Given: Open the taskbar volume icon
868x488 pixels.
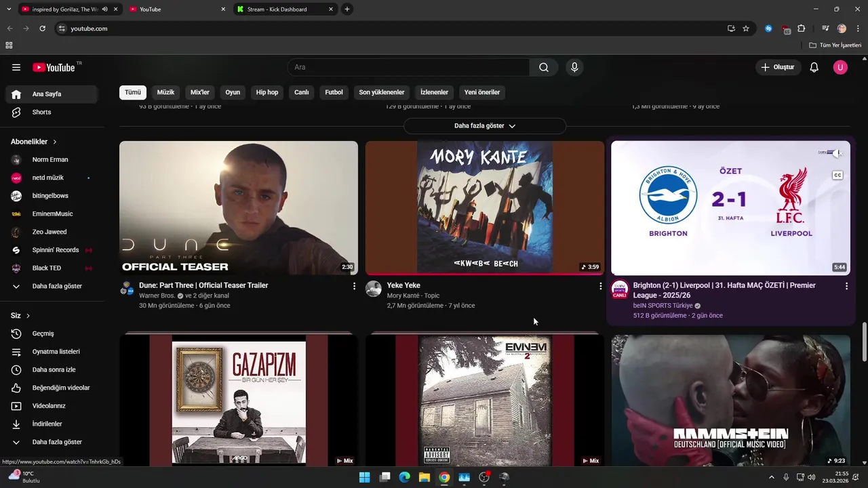Looking at the screenshot, I should pos(812,477).
